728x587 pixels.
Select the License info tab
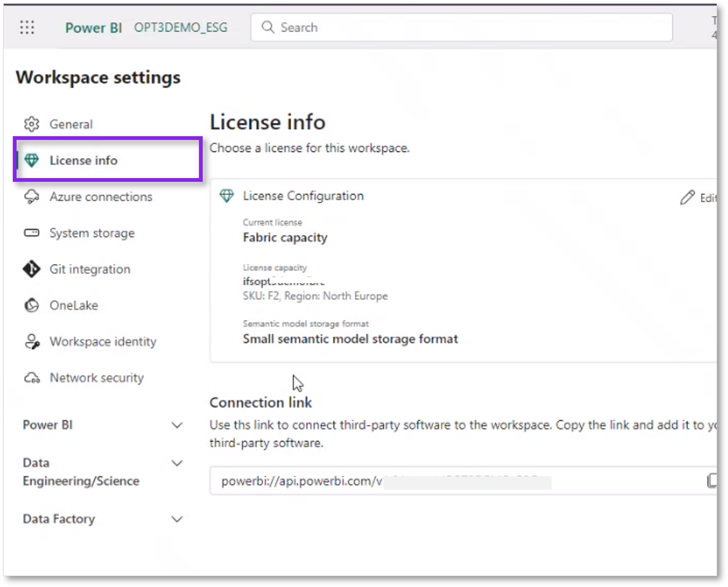pos(108,160)
